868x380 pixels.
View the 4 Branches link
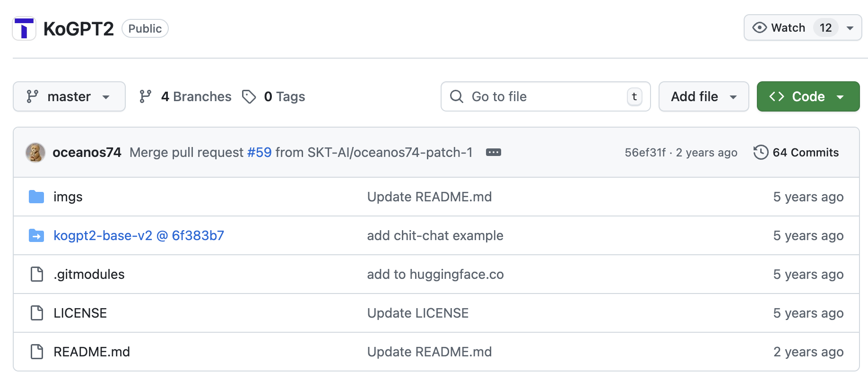point(196,96)
